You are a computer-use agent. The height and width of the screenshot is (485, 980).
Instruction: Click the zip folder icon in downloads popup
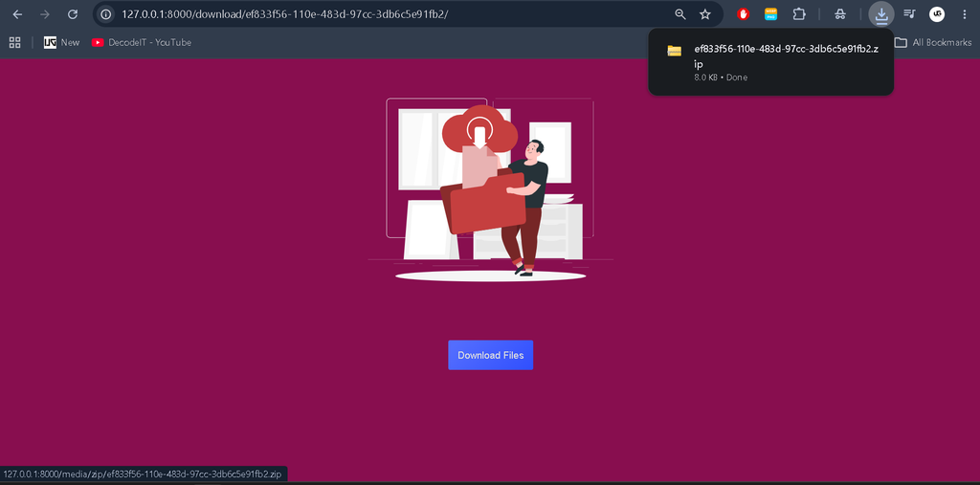(674, 52)
